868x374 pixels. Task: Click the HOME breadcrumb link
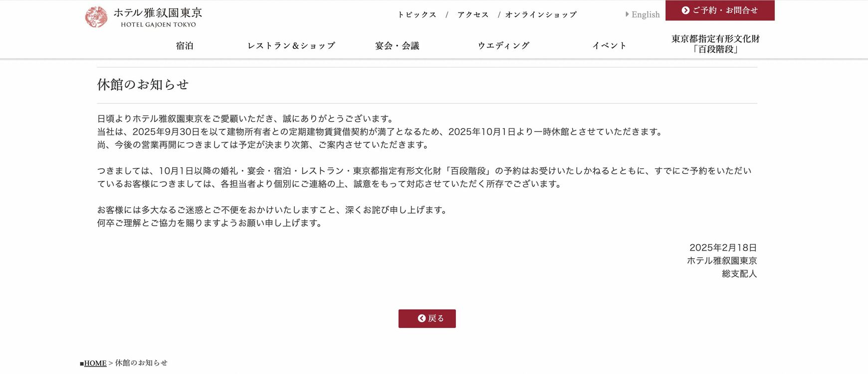pos(95,363)
